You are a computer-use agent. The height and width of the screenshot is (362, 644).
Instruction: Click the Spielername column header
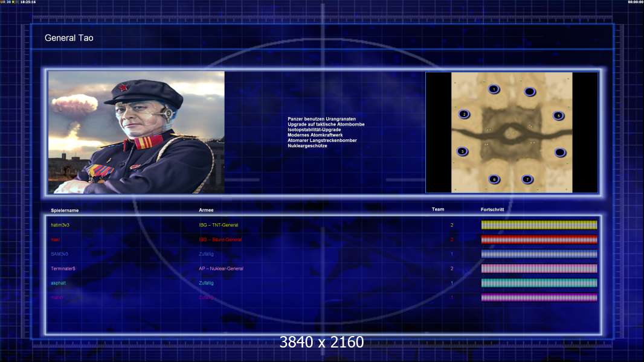click(65, 211)
